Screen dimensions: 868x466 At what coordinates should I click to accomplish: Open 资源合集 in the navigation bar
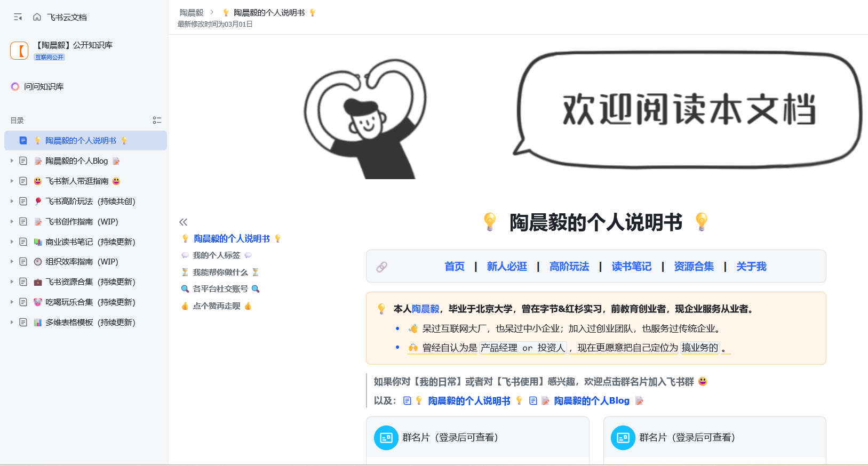(x=694, y=267)
